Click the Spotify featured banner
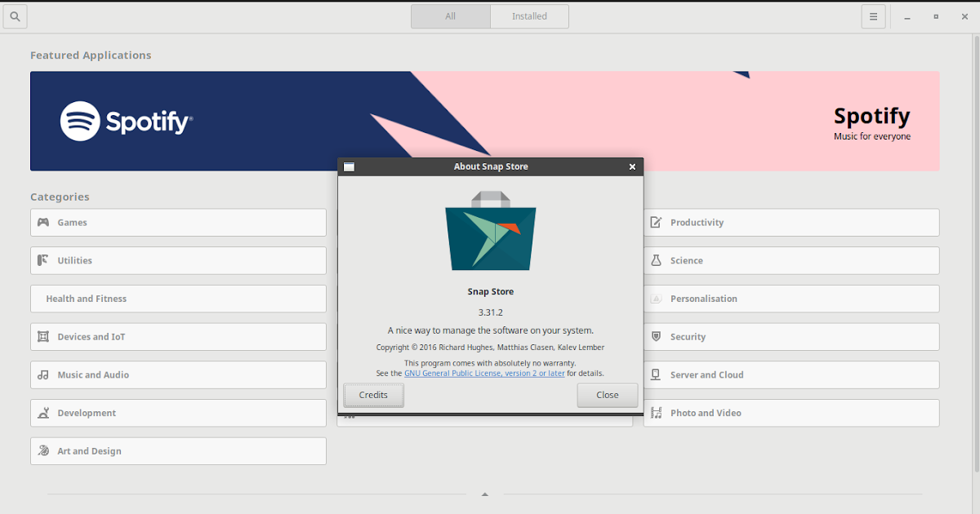This screenshot has height=514, width=980. point(163,121)
